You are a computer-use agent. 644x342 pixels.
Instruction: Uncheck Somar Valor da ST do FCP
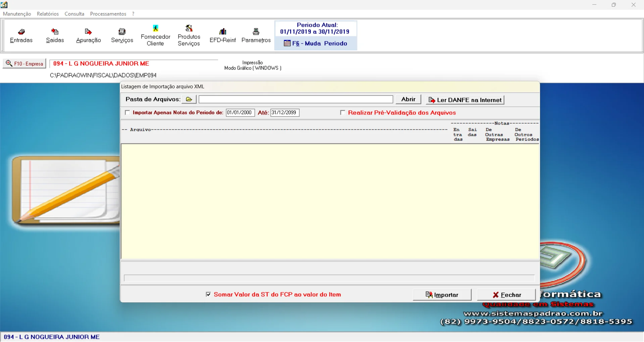[208, 294]
